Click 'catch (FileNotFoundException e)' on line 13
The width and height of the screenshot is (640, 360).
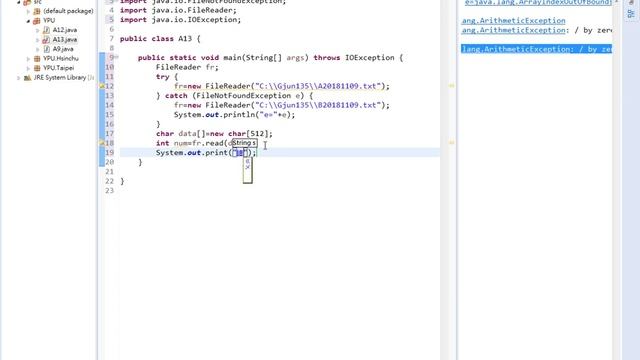(x=234, y=96)
